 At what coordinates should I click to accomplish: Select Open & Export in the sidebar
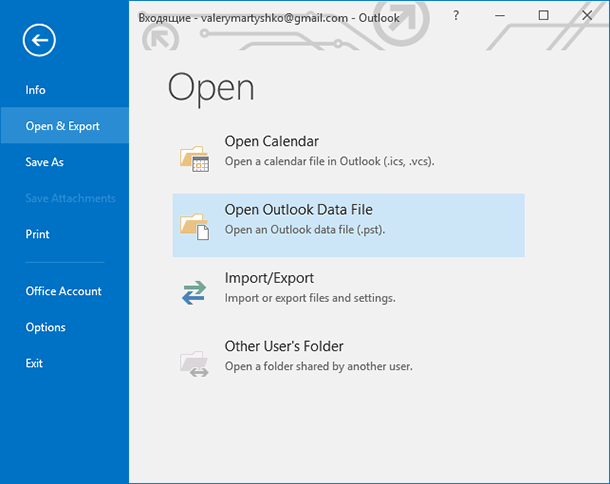click(x=63, y=126)
